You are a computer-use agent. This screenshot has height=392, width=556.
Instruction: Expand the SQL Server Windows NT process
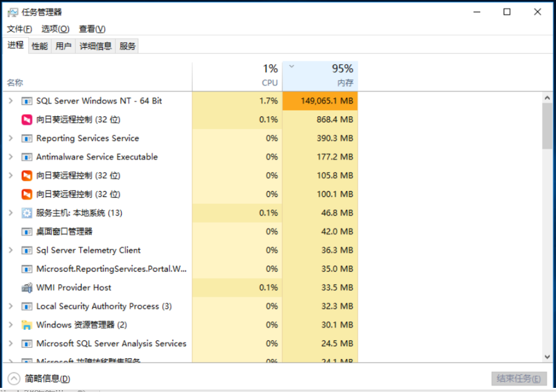click(x=10, y=101)
